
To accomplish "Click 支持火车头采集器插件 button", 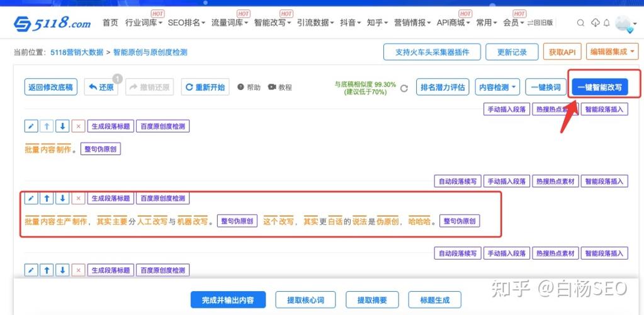I will [x=432, y=52].
